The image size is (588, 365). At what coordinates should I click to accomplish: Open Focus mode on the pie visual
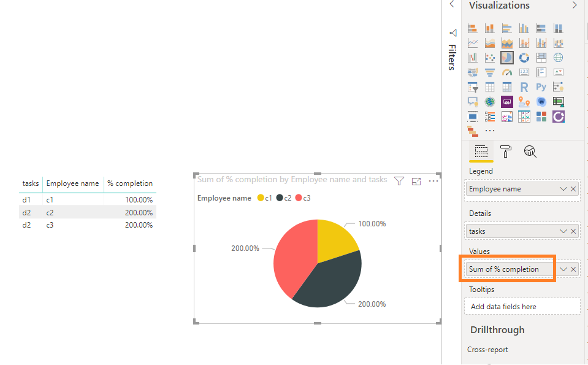[x=416, y=182]
